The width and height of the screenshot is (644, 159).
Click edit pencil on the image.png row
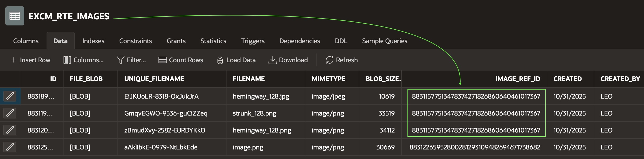pyautogui.click(x=10, y=147)
